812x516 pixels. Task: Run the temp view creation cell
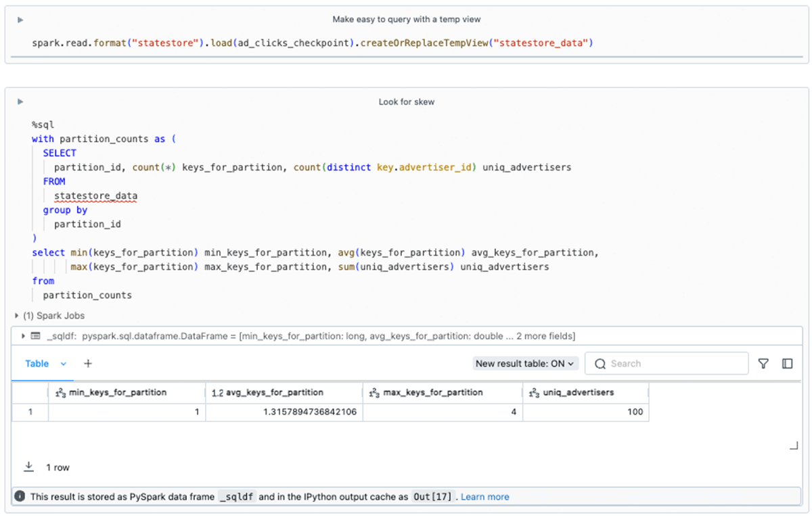[x=20, y=20]
